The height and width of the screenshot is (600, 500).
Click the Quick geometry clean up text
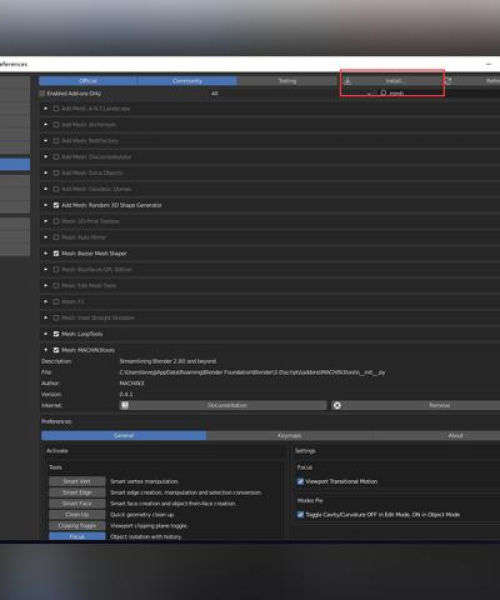coord(142,515)
